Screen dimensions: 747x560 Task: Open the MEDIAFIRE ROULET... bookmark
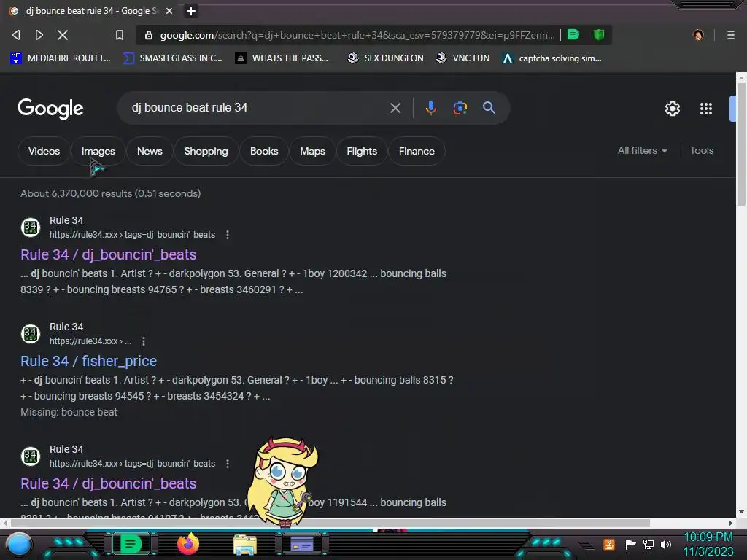click(61, 58)
